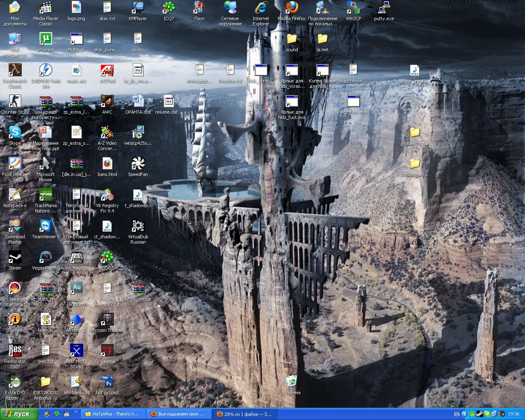Select the Корзина recycle bin icon
The height and width of the screenshot is (420, 525).
292,385
